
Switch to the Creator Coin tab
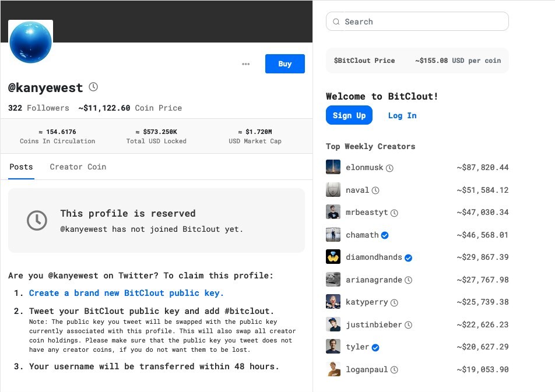pyautogui.click(x=78, y=167)
